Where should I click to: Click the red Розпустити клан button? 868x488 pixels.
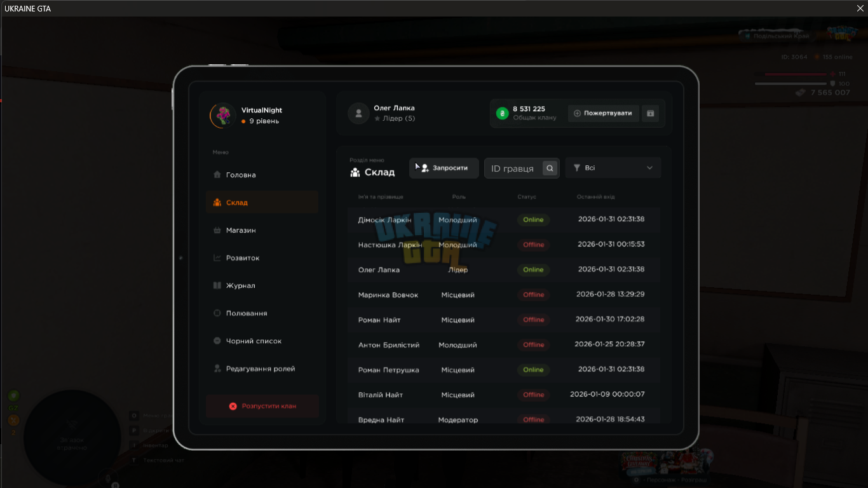[x=262, y=406]
